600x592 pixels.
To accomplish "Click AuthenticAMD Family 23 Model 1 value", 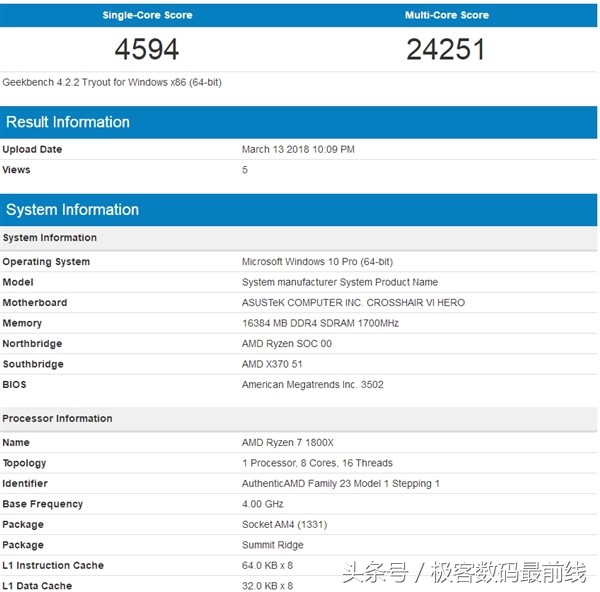I will [341, 484].
